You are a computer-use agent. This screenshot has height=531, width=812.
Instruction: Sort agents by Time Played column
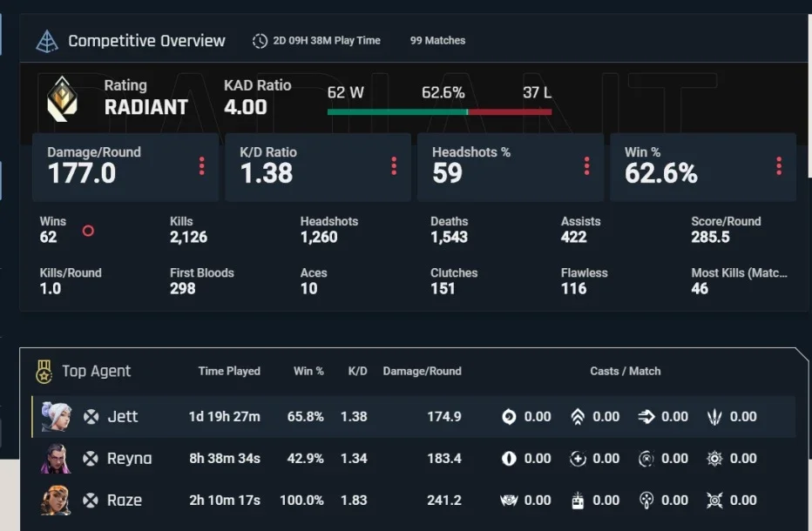(229, 371)
